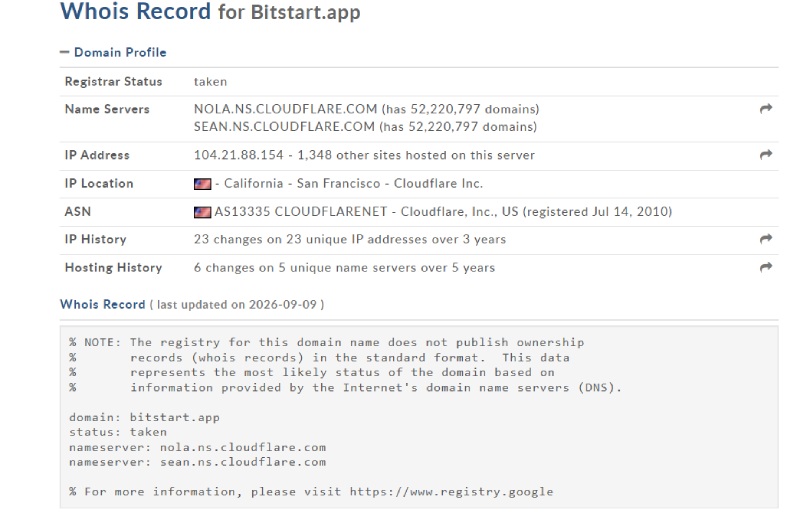This screenshot has width=800, height=513.
Task: Collapse the Domain Profile section
Action: (x=113, y=52)
